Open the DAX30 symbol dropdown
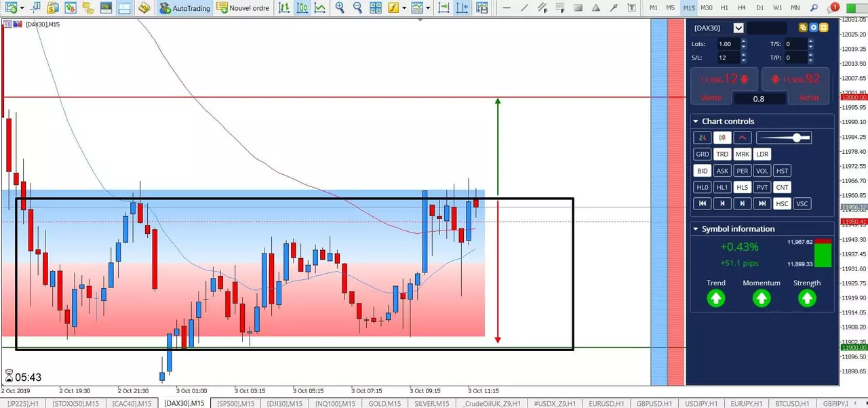868x408 pixels. tap(738, 28)
